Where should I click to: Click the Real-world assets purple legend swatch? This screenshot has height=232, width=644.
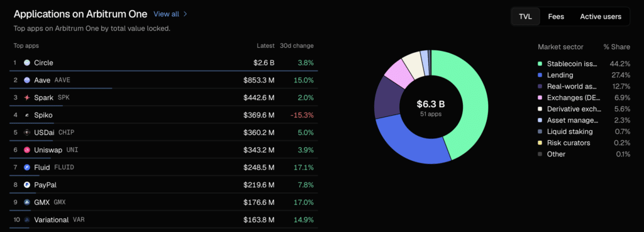click(540, 87)
